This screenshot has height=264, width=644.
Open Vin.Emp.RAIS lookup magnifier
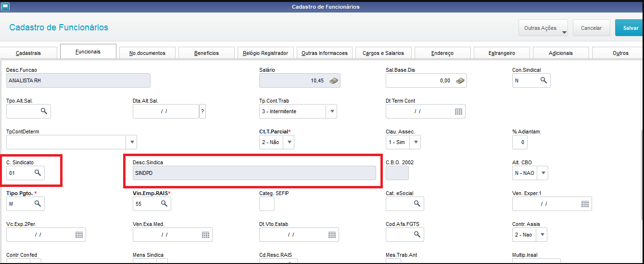[164, 204]
